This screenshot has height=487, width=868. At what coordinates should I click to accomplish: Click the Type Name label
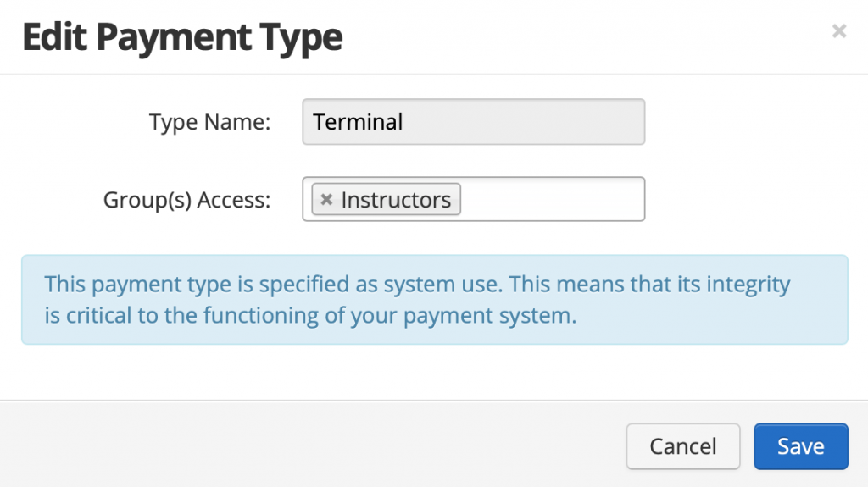[209, 122]
